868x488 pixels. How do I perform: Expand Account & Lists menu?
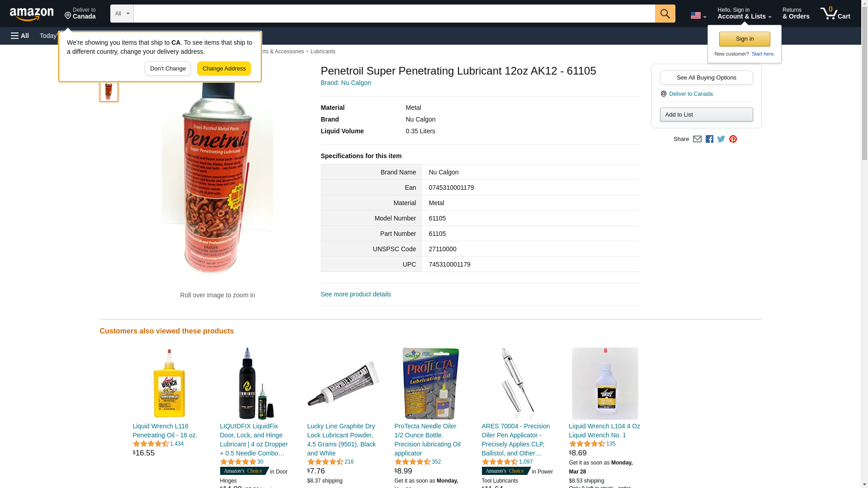[x=744, y=14]
